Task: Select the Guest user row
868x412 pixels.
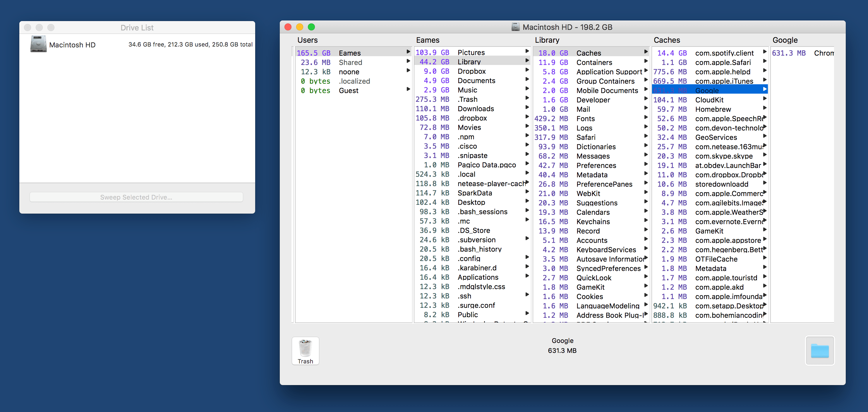Action: 349,91
